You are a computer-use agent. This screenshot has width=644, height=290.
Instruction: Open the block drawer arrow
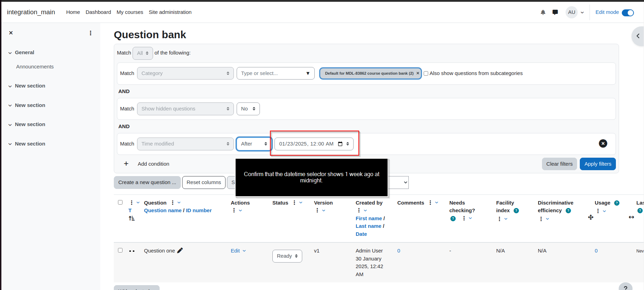coord(638,36)
